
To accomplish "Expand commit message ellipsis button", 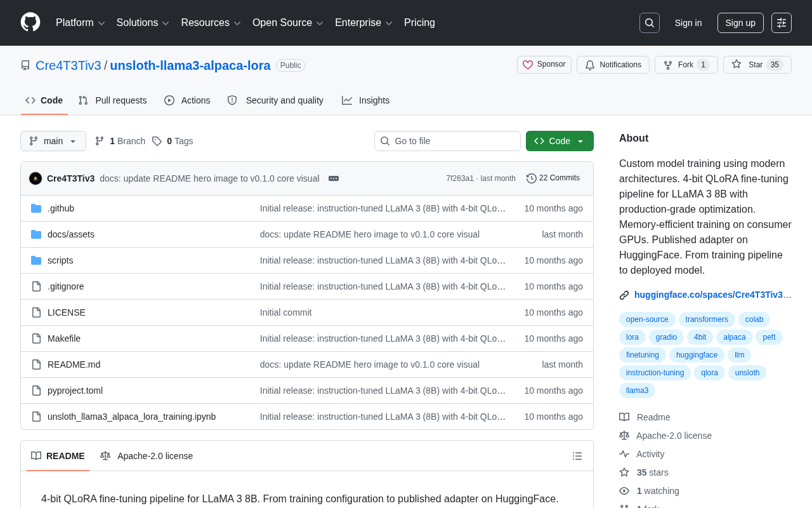I will tap(334, 178).
